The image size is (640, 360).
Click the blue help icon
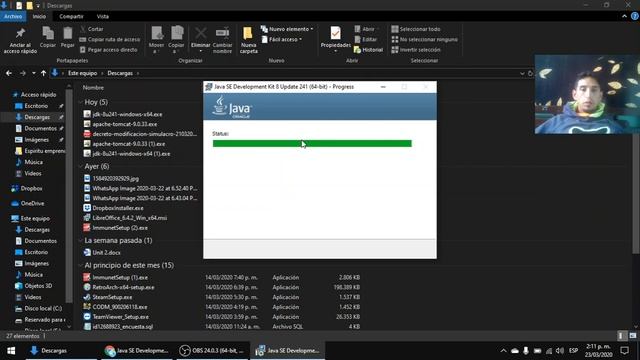635,16
